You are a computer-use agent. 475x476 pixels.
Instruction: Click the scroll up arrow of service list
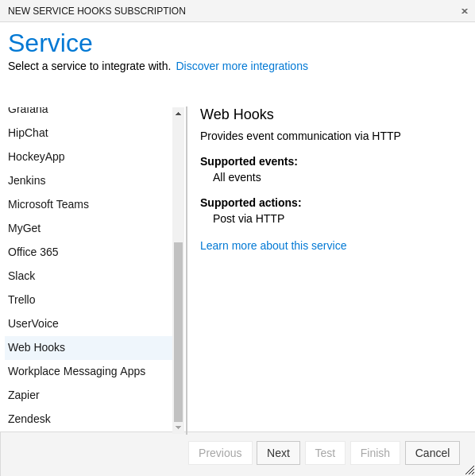coord(178,114)
